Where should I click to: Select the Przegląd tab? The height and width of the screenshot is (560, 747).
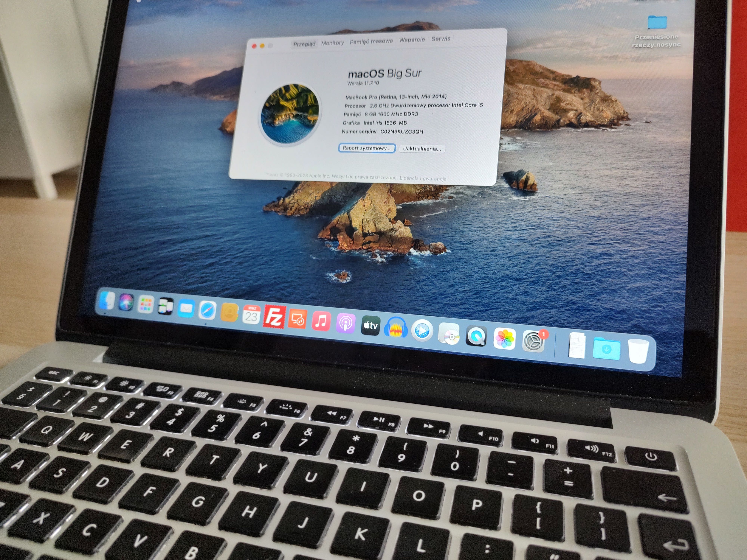(x=304, y=44)
